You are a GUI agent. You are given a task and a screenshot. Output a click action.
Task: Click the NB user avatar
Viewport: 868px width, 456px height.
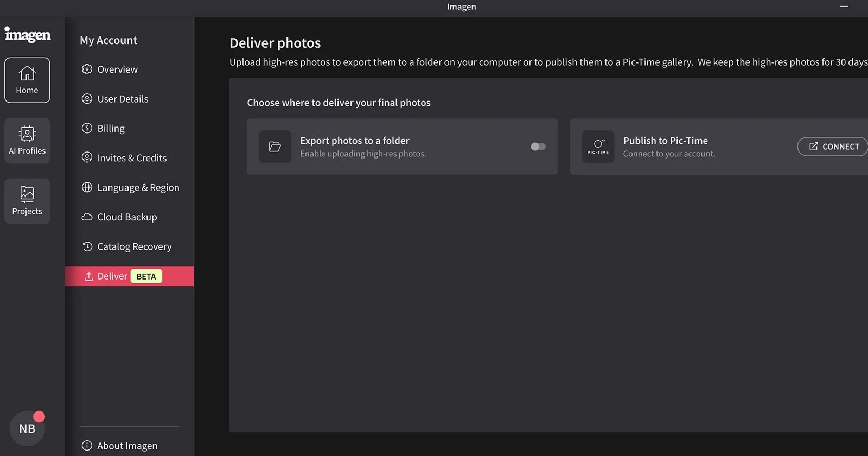coord(27,428)
